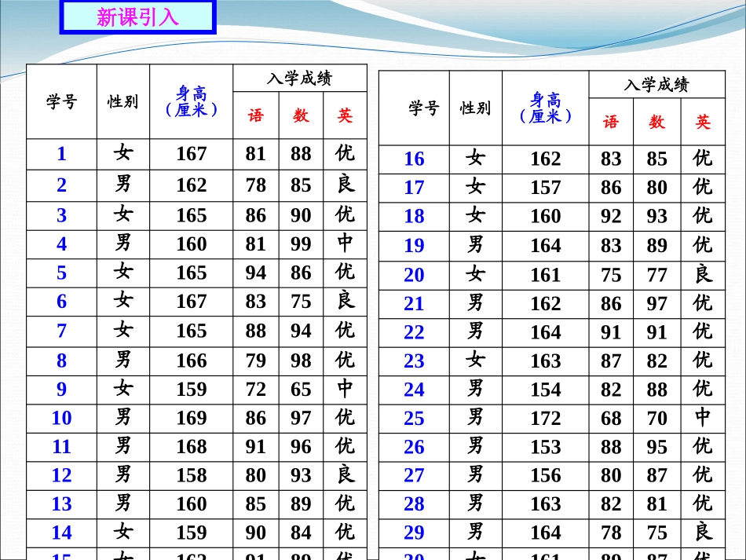Viewport: 746px width, 560px height.
Task: Click red 语 header above student 1's table
Action: coord(255,115)
